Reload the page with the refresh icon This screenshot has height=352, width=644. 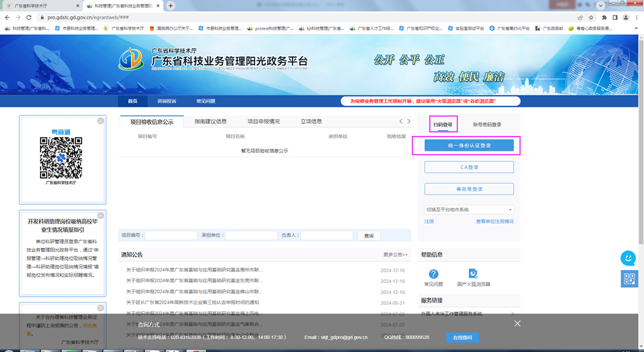pyautogui.click(x=29, y=17)
